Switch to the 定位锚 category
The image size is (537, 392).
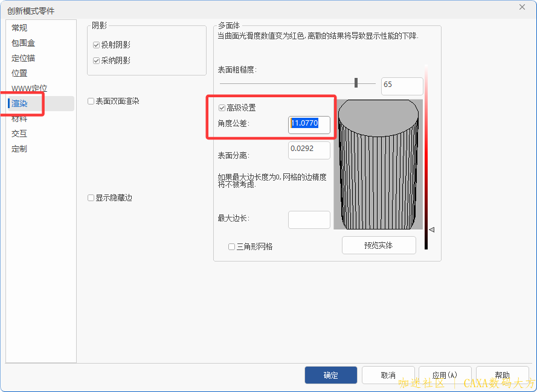click(23, 58)
